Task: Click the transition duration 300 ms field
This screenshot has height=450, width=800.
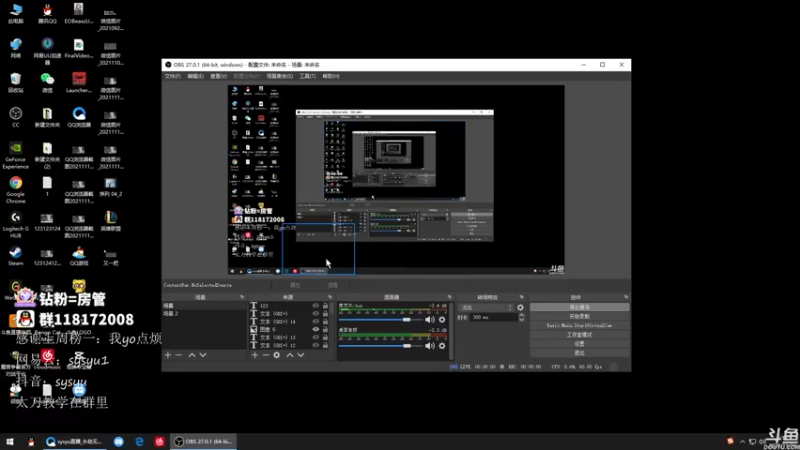Action: (493, 317)
